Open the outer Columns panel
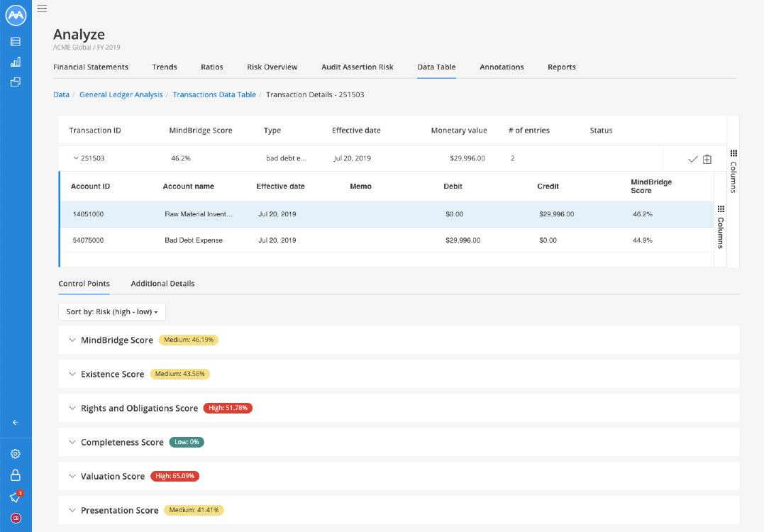This screenshot has width=764, height=532. [x=733, y=172]
